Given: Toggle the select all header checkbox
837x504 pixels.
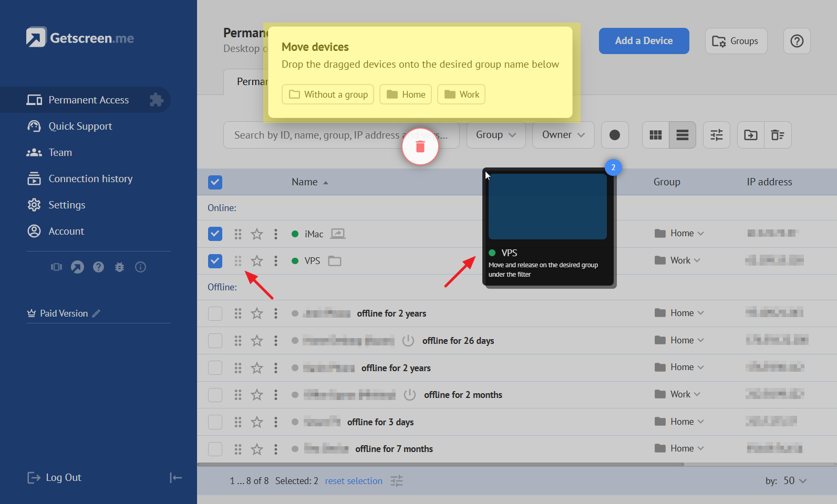Looking at the screenshot, I should coord(215,182).
